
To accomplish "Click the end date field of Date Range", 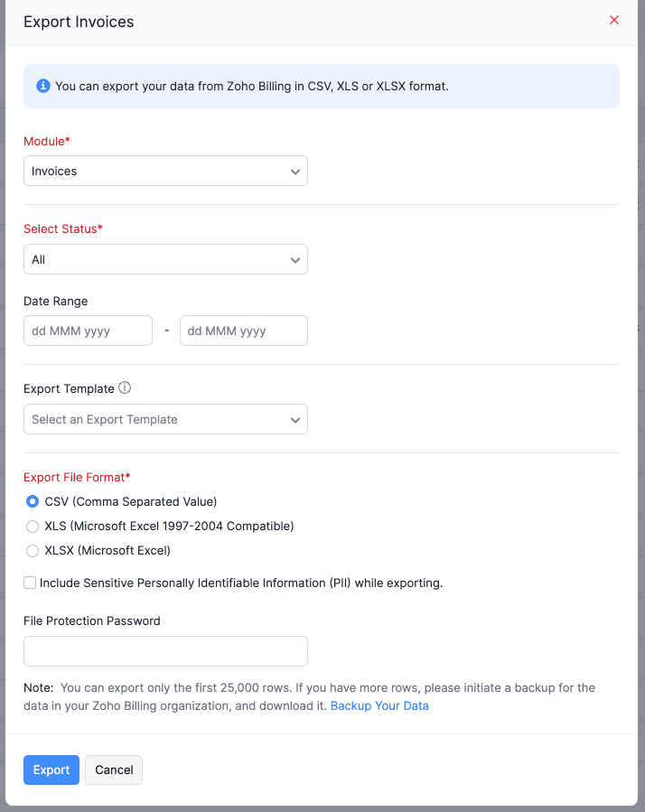I will click(x=243, y=330).
